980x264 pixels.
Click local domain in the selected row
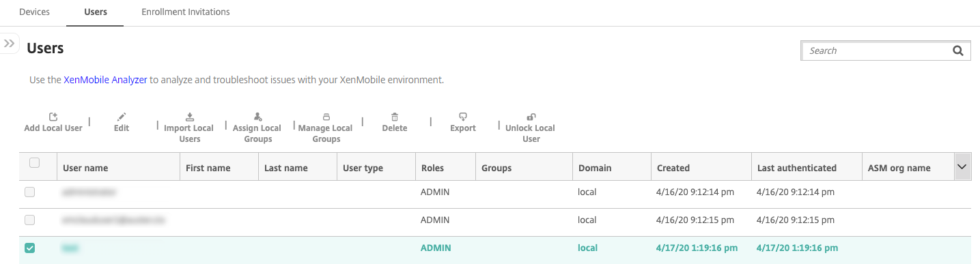(x=587, y=248)
